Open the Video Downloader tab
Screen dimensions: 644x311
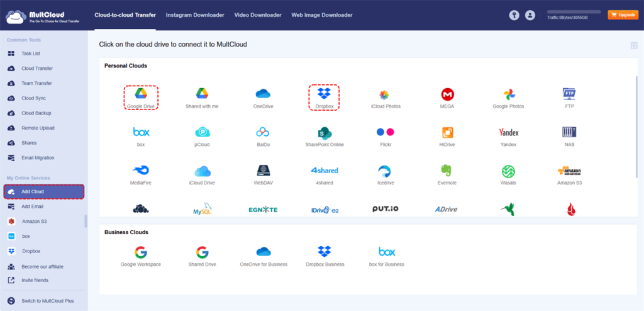pos(258,15)
